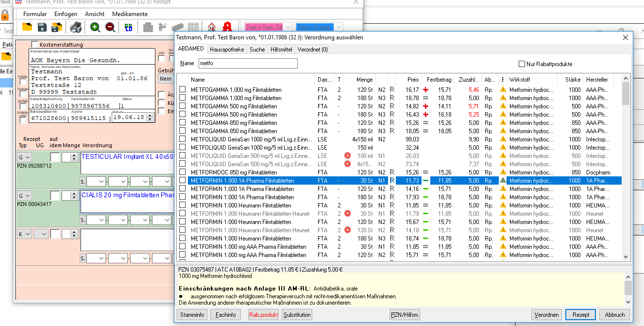
Task: Open the blue Test = Dr.med. dropdown
Action: (x=319, y=27)
